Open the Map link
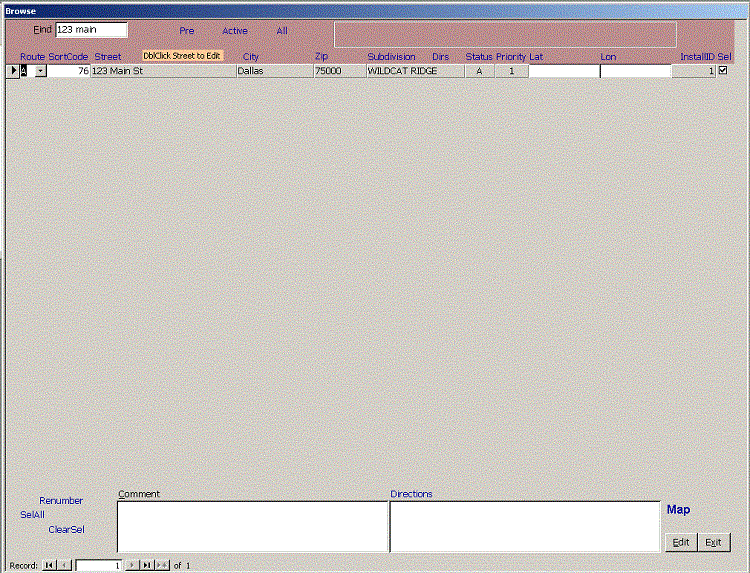The height and width of the screenshot is (573, 750). 678,510
